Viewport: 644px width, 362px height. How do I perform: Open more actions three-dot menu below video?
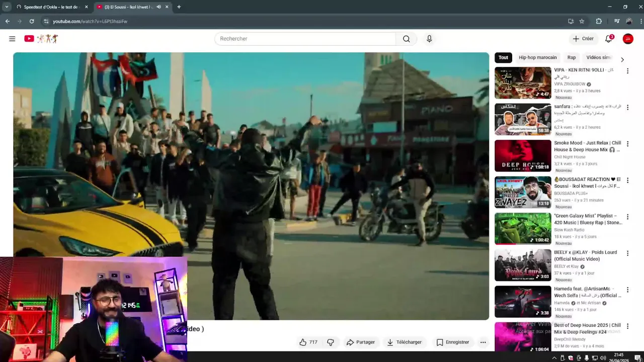click(x=483, y=342)
